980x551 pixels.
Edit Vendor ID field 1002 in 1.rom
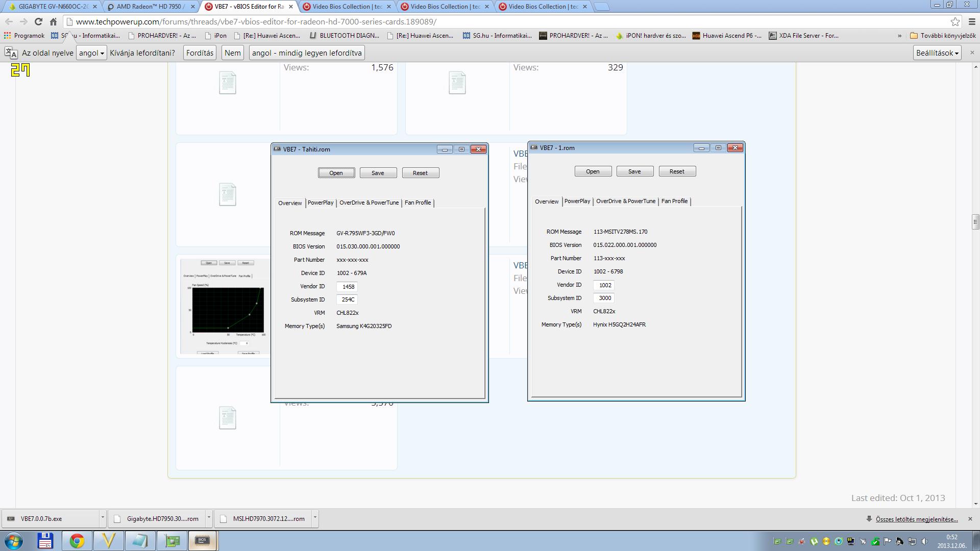point(604,285)
